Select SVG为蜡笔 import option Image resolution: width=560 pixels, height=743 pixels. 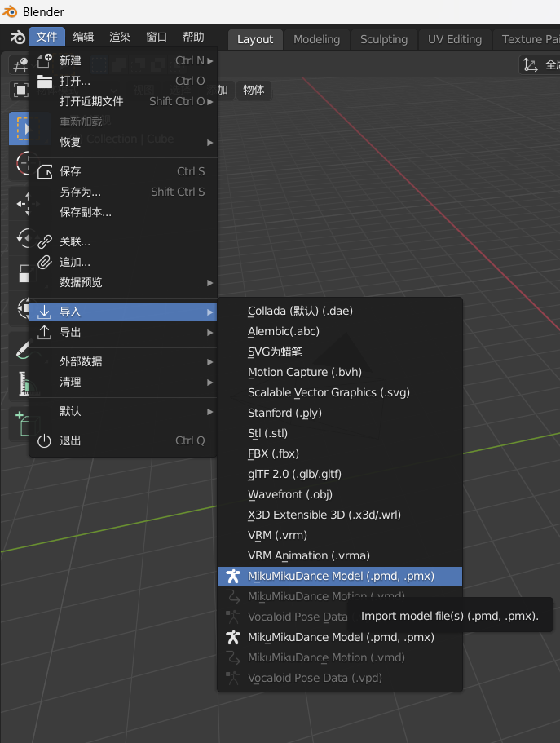coord(340,352)
